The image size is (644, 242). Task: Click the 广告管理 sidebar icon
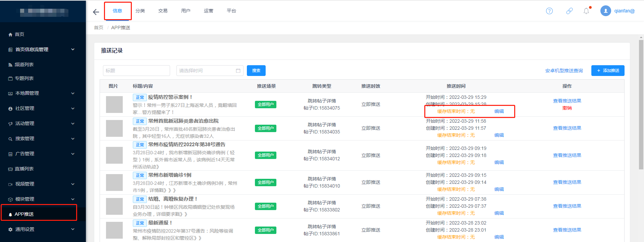[10, 154]
